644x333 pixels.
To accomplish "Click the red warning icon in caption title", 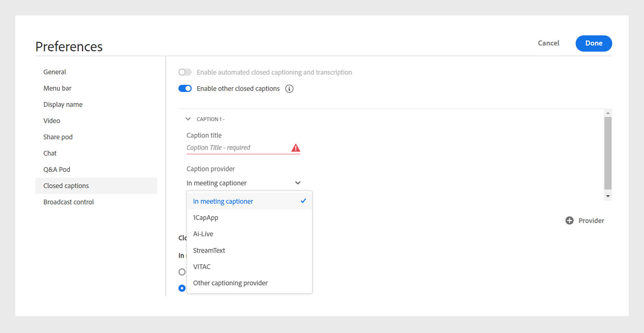I will pyautogui.click(x=295, y=148).
